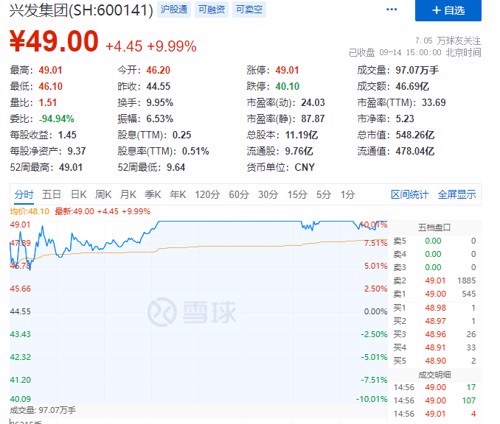Select the 可卖空 tag
The width and height of the screenshot is (500, 424).
pos(249,9)
